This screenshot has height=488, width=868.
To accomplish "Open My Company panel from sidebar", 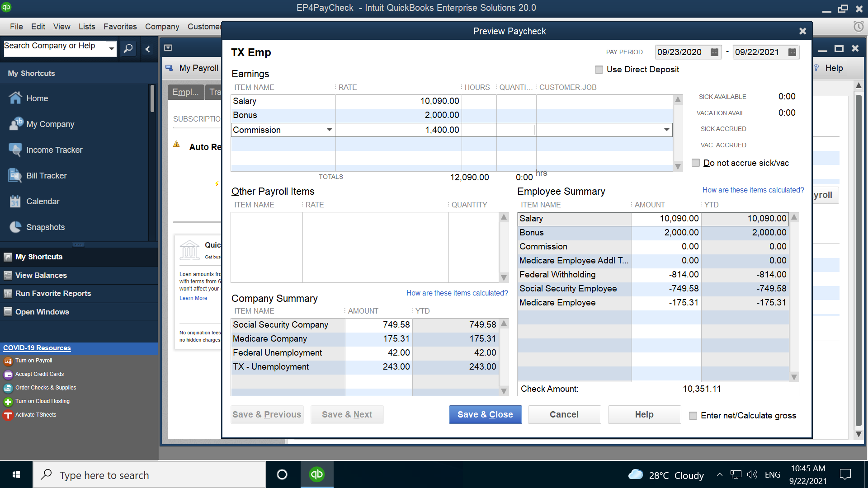I will tap(50, 124).
